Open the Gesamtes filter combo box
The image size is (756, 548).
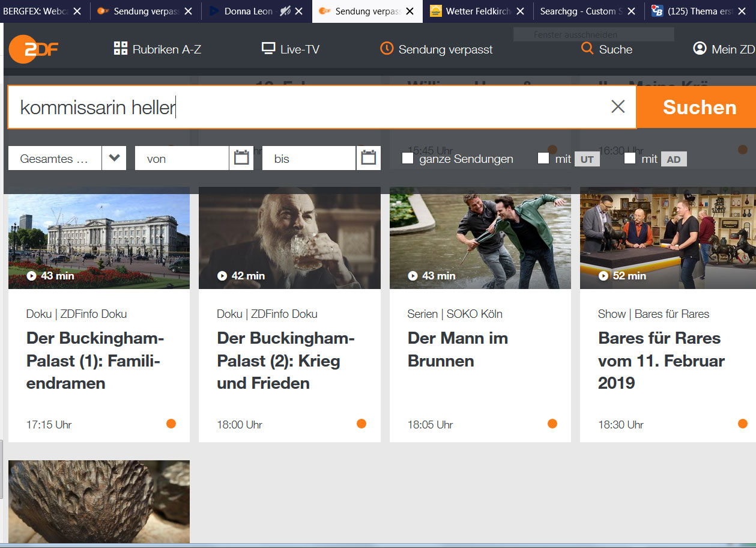[x=67, y=159]
